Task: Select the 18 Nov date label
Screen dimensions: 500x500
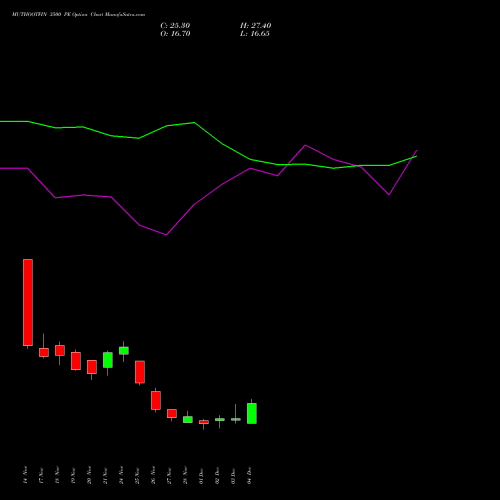Action: 57,475
